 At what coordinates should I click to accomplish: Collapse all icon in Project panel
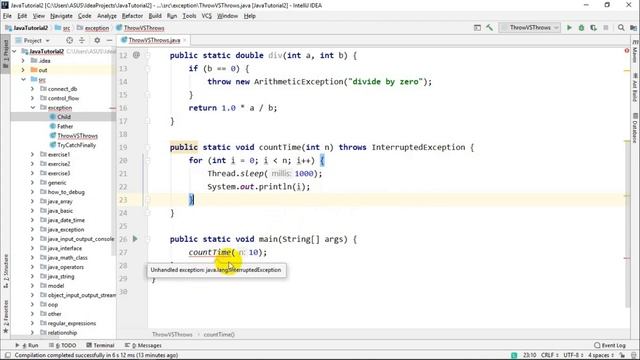82,40
